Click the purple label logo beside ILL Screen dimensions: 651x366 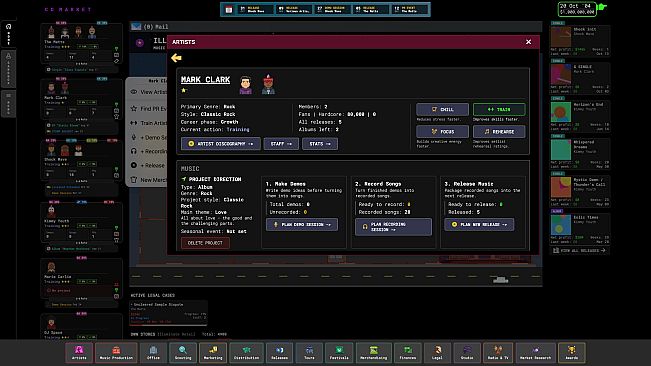pyautogui.click(x=140, y=43)
